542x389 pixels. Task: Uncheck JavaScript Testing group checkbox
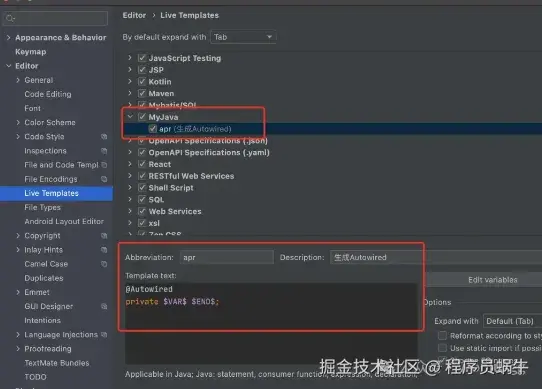pyautogui.click(x=142, y=58)
